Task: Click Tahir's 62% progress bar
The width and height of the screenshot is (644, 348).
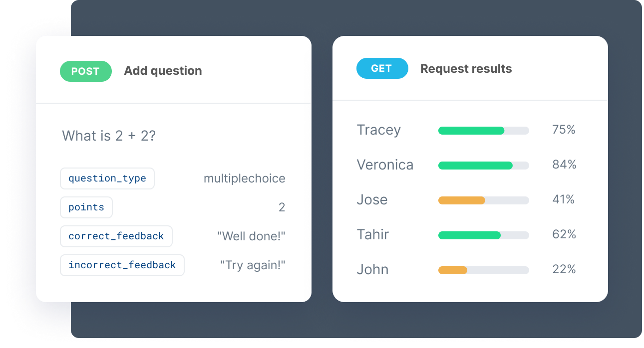Action: (483, 235)
